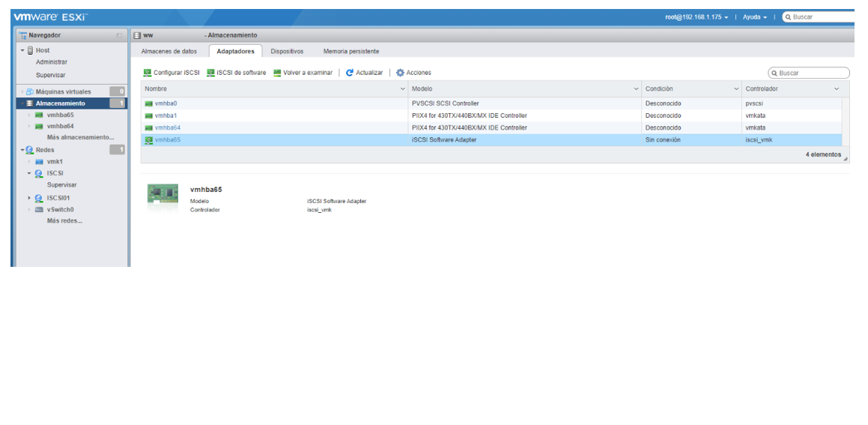This screenshot has height=425, width=868.
Task: Select vmhba0 adapter row link
Action: tap(166, 103)
